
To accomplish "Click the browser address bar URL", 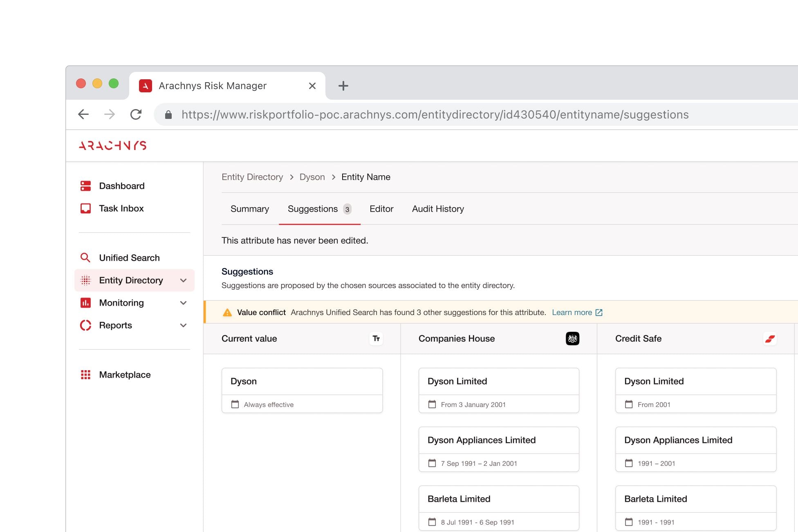I will click(x=435, y=115).
